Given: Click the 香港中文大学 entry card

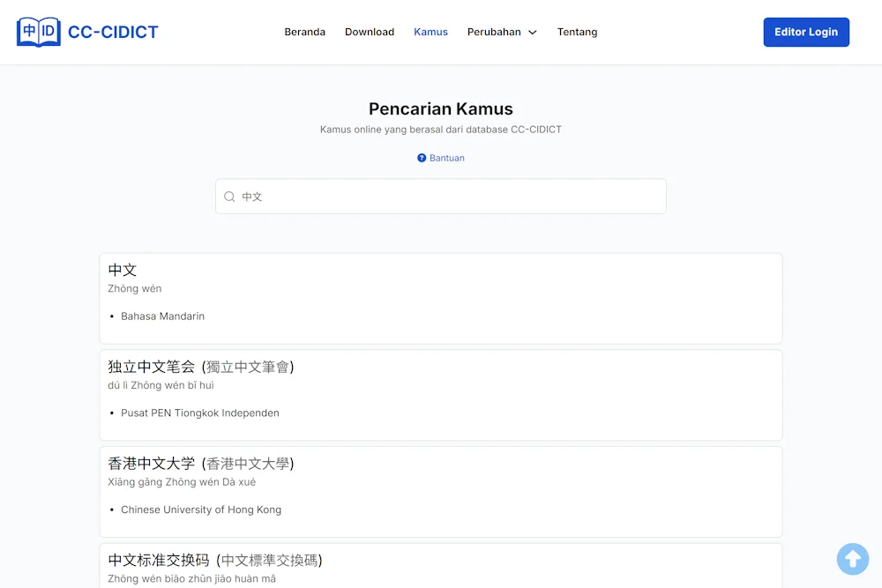Looking at the screenshot, I should click(x=441, y=491).
